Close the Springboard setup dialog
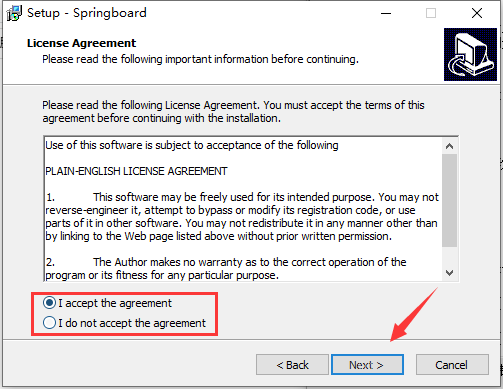This screenshot has height=389, width=503. pyautogui.click(x=477, y=13)
